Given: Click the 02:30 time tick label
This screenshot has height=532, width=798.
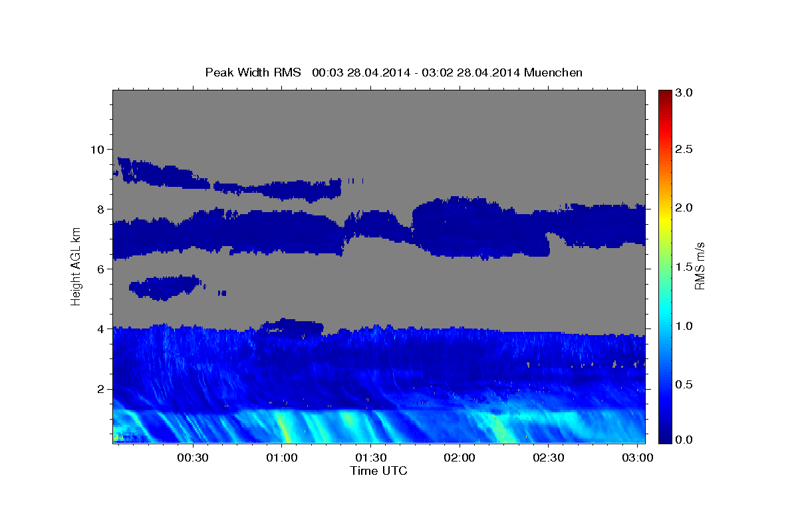Looking at the screenshot, I should tap(548, 458).
